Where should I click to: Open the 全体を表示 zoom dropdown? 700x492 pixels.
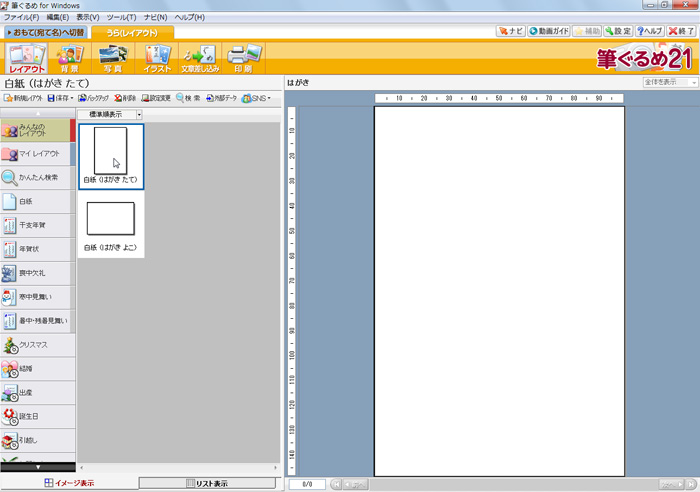[x=670, y=82]
